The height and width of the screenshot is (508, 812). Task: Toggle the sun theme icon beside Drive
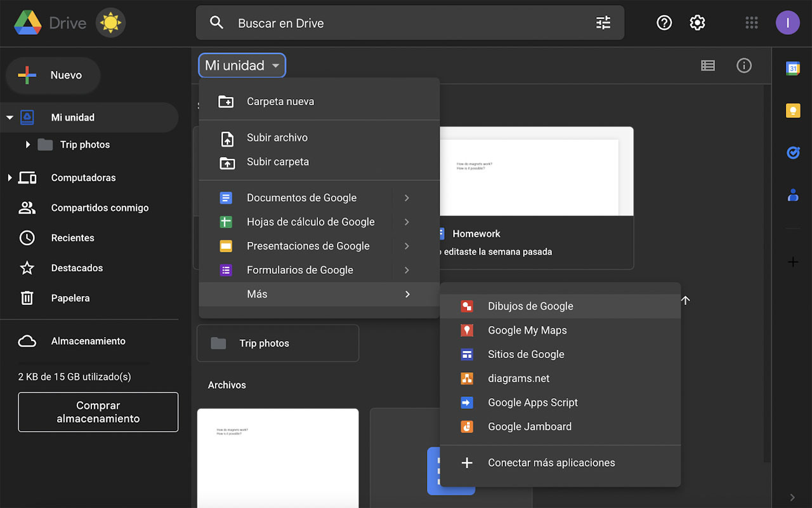(x=110, y=23)
